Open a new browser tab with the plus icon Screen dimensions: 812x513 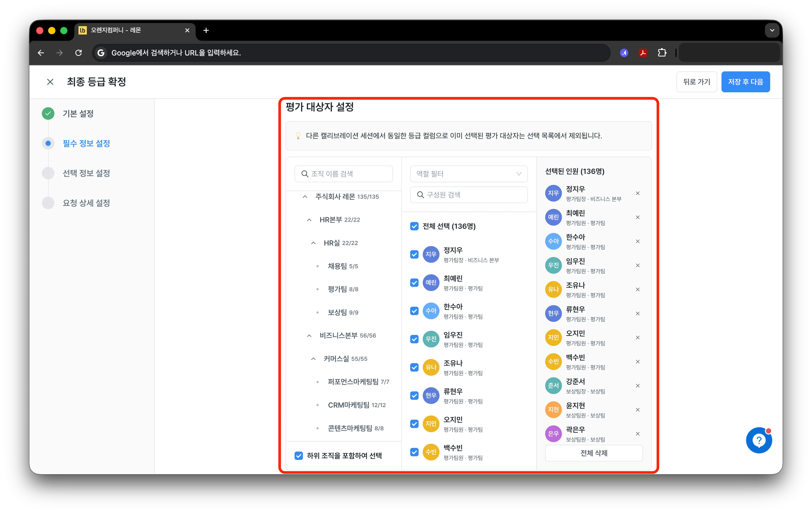[x=206, y=30]
